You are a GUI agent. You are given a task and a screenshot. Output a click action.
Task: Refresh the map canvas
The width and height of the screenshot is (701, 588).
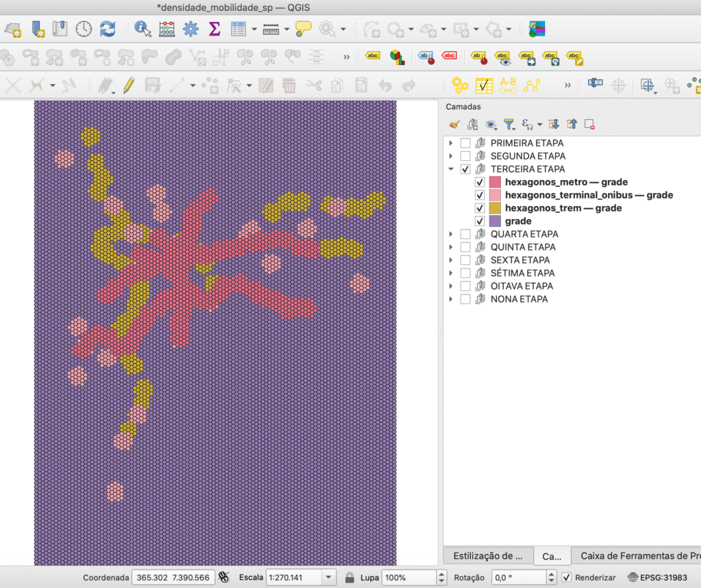[107, 29]
